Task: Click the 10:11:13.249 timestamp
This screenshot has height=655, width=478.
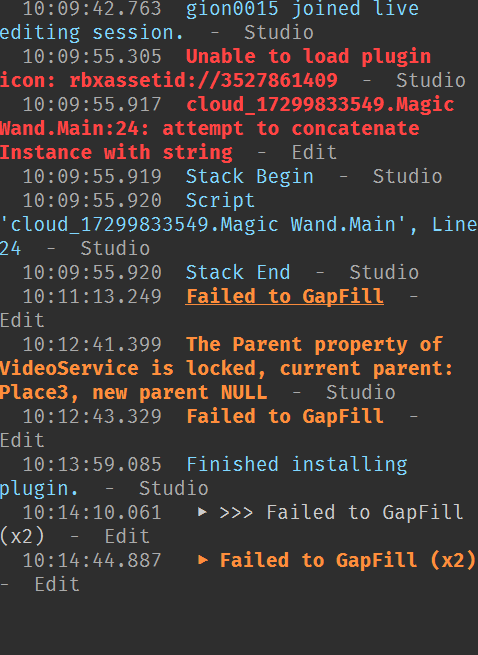Action: pos(92,297)
